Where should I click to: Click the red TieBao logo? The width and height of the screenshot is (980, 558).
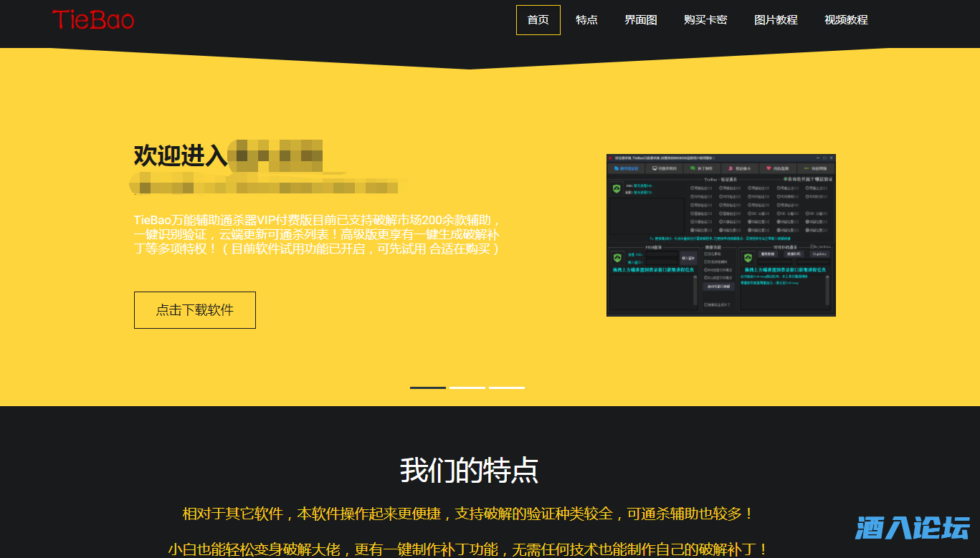[x=93, y=19]
